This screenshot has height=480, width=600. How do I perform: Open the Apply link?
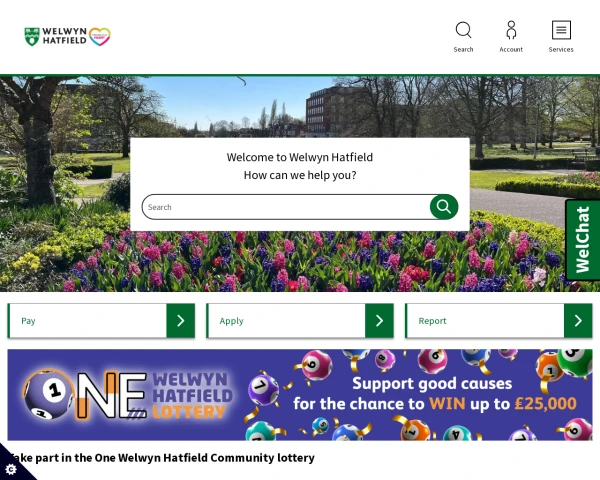pyautogui.click(x=232, y=321)
